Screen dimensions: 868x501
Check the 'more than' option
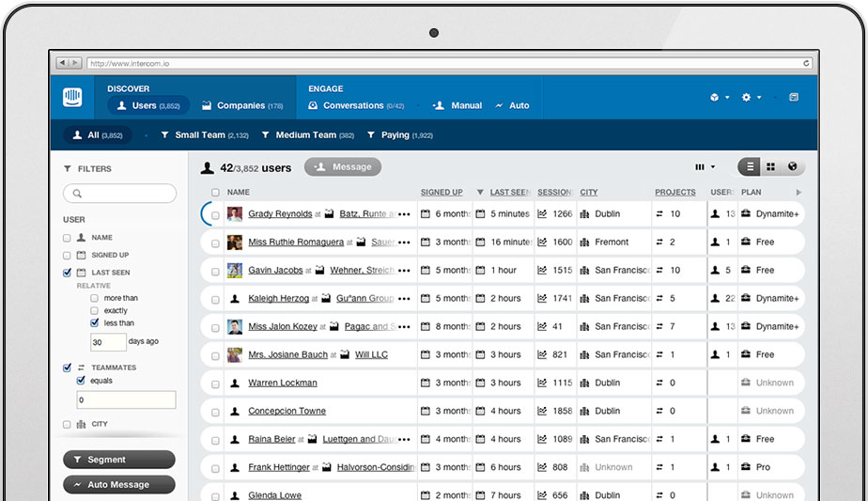94,298
